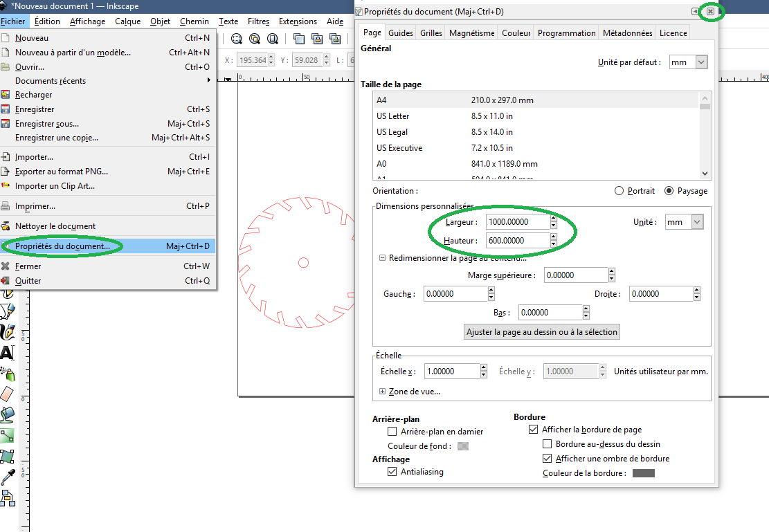This screenshot has height=532, width=769.
Task: Decrease the Hauteur value with down arrow
Action: pos(554,244)
